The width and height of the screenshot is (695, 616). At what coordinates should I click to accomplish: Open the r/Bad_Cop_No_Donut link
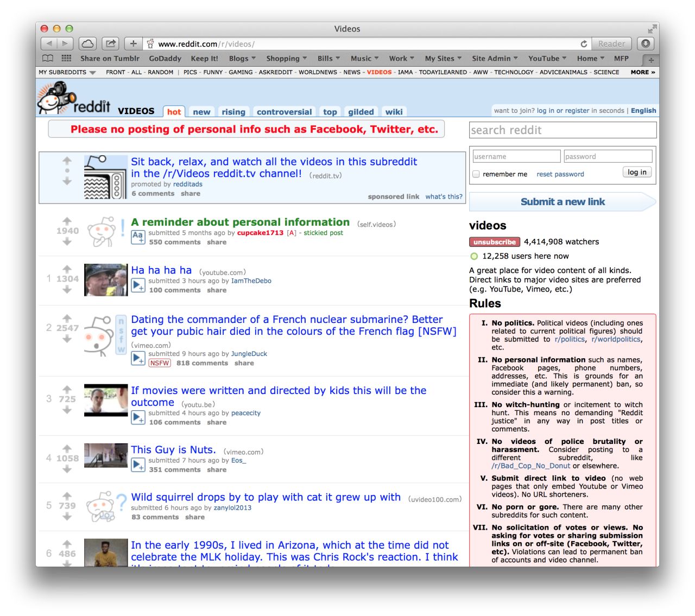click(x=531, y=466)
